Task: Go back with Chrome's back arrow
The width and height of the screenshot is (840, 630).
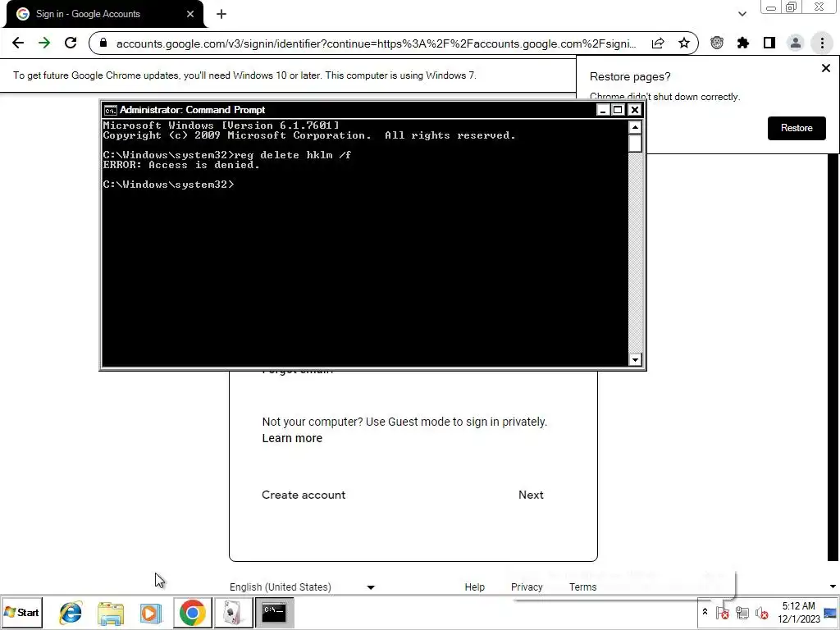Action: [x=18, y=43]
